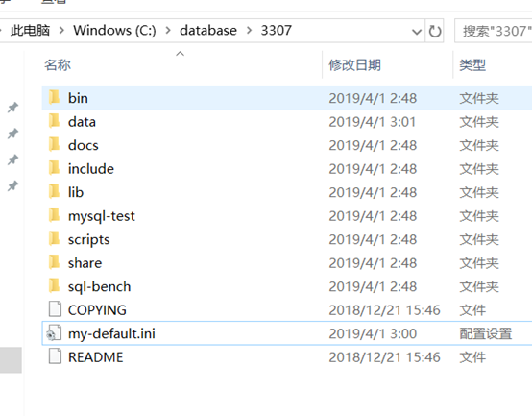Focus the 搜索"3307" search box
This screenshot has height=416, width=532.
coord(494,31)
